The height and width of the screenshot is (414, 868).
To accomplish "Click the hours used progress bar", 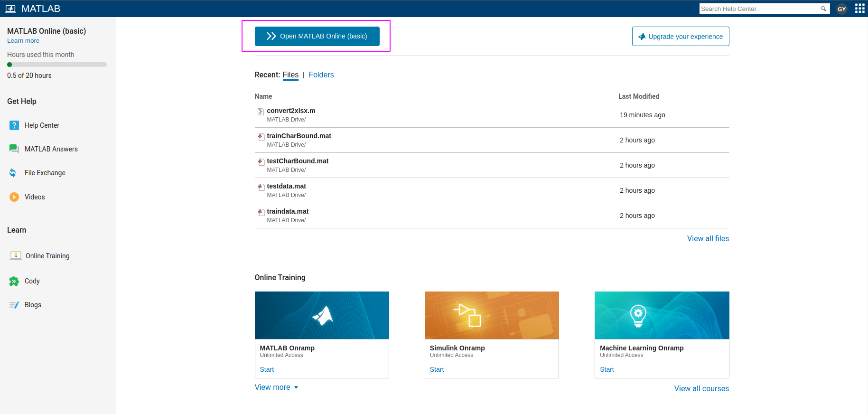I will pos(57,65).
